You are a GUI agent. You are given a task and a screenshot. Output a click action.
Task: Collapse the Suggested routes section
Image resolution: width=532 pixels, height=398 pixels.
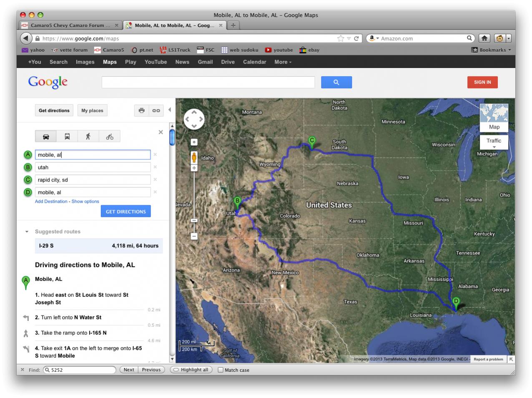27,232
